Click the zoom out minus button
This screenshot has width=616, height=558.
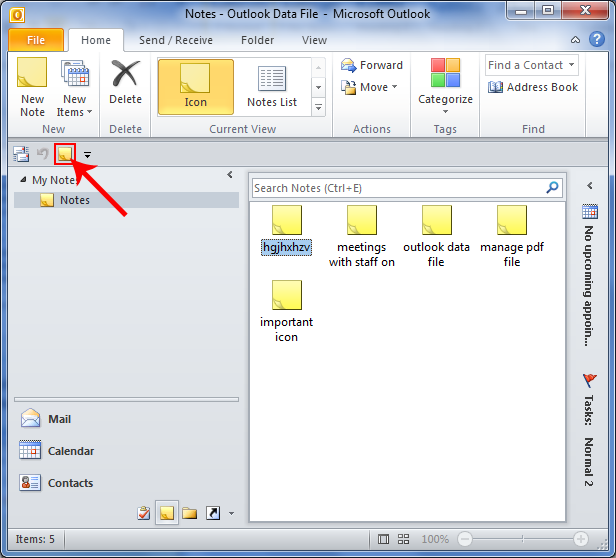(465, 539)
